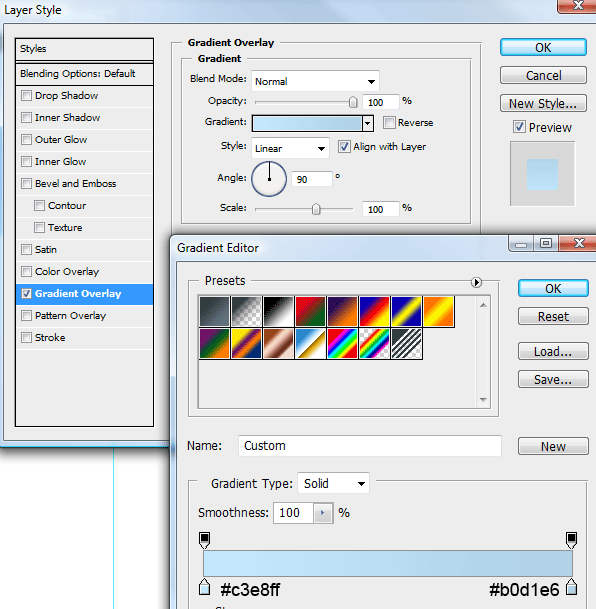Open the Styles panel entry
This screenshot has height=609, width=596.
point(84,49)
